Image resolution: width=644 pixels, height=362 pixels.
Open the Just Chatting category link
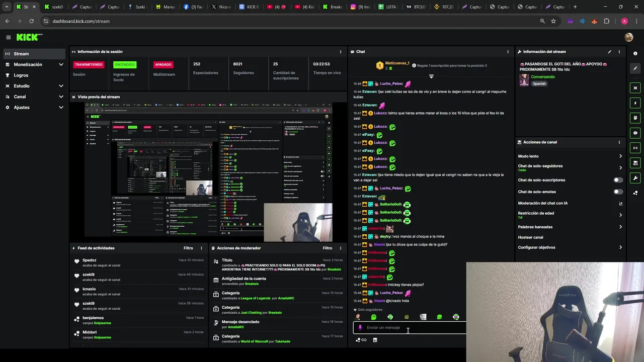[250, 313]
